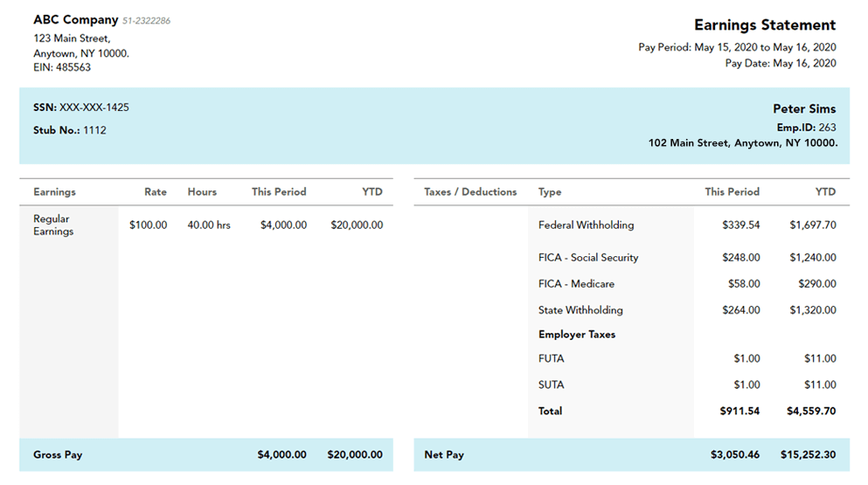Click the Federal Withholding row label

tap(586, 225)
